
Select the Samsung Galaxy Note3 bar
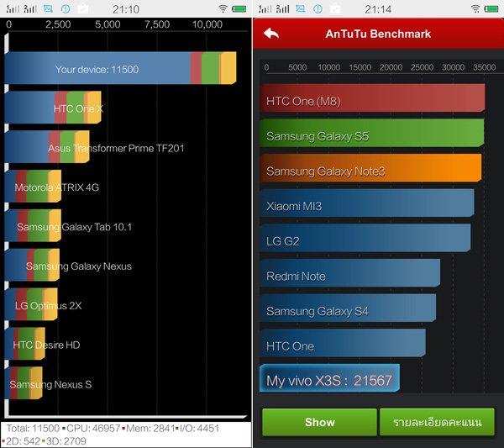370,168
